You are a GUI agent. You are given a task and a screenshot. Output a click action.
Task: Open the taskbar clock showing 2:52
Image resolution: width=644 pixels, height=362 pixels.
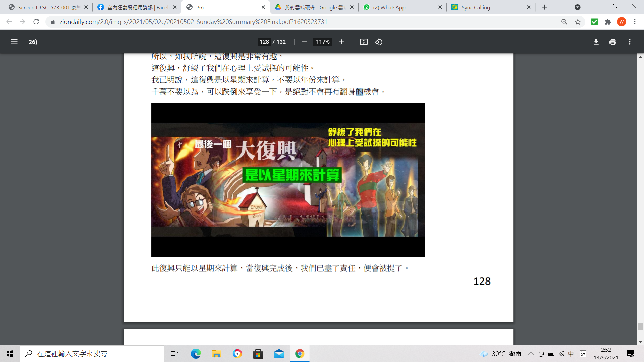coord(606,354)
